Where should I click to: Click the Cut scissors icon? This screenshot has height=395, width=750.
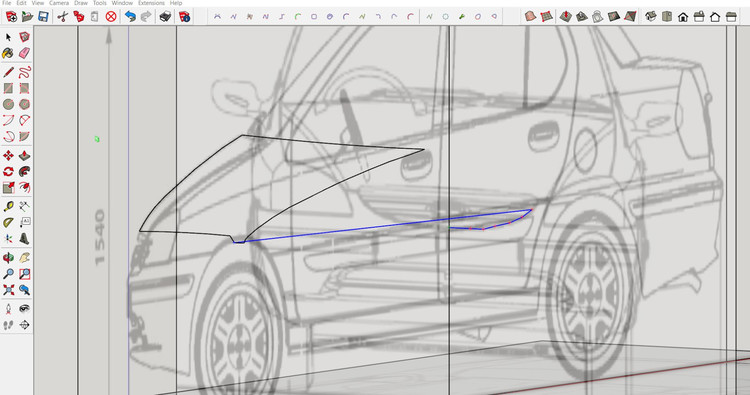click(x=62, y=17)
